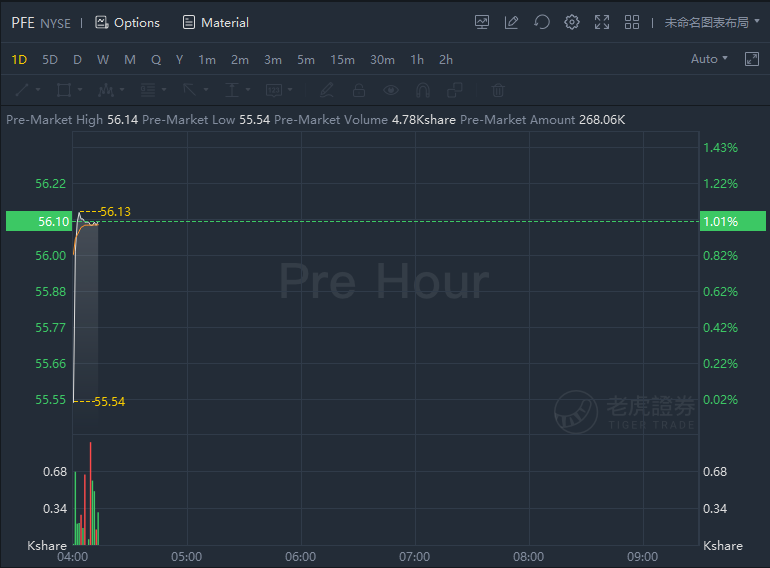Expand the Fibonacci tool dropdown arrow

[164, 90]
